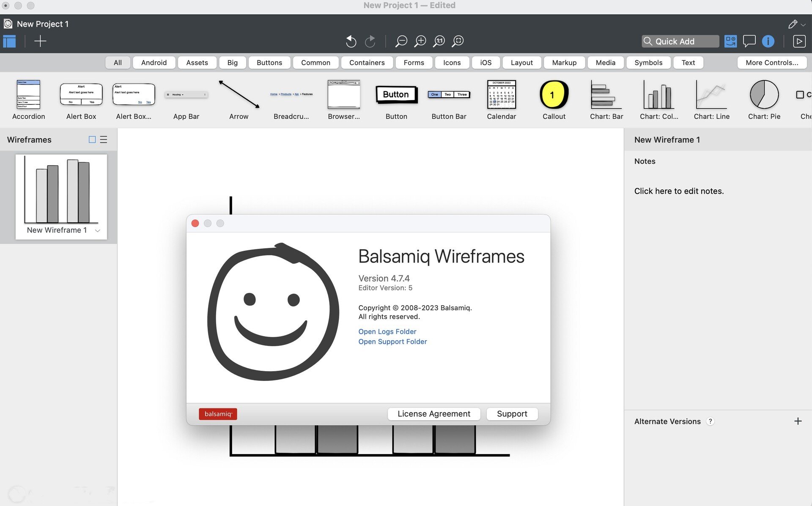This screenshot has width=812, height=506.
Task: Select the New Wireframe 1 thumbnail
Action: (61, 197)
